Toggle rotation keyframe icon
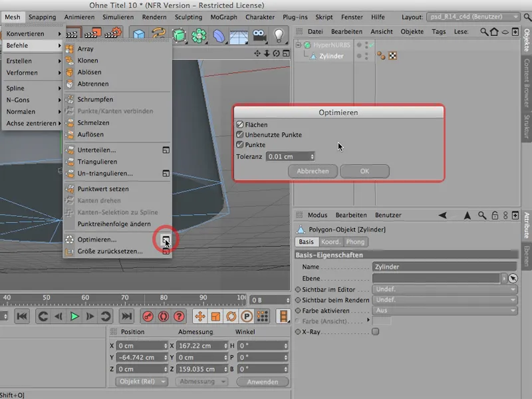Screen dimensions: 532x399 pos(231,317)
